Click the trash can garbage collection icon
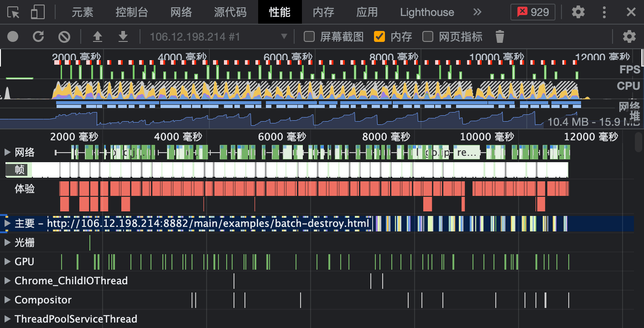644x328 pixels. point(500,36)
